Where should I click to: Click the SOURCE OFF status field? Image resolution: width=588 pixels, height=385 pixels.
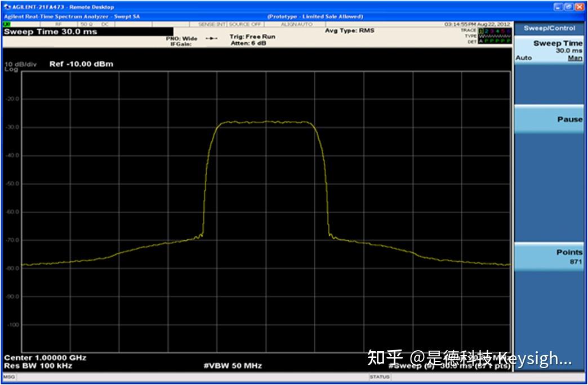pos(245,24)
